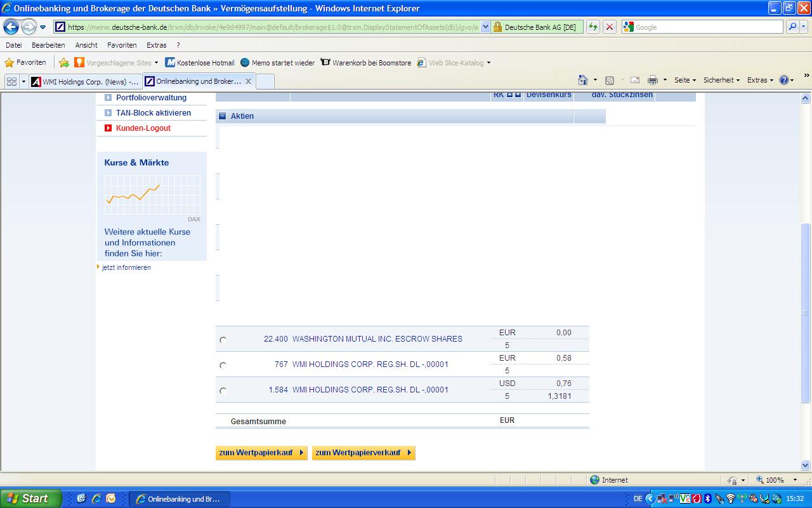812x508 pixels.
Task: Open Quick Tabs list dropdown arrow
Action: pos(23,81)
